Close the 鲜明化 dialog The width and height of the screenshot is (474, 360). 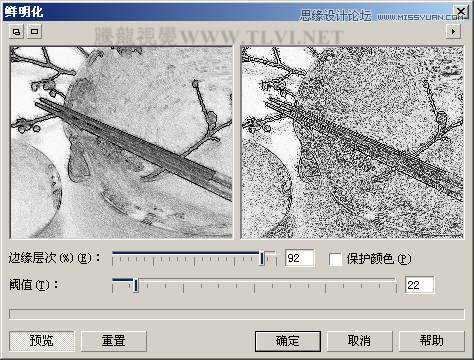461,12
